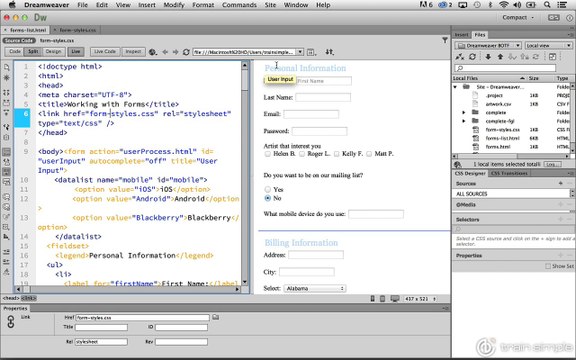This screenshot has height=360, width=576.
Task: Open the Dreamweaver BOTF site dropdown
Action: point(488,46)
